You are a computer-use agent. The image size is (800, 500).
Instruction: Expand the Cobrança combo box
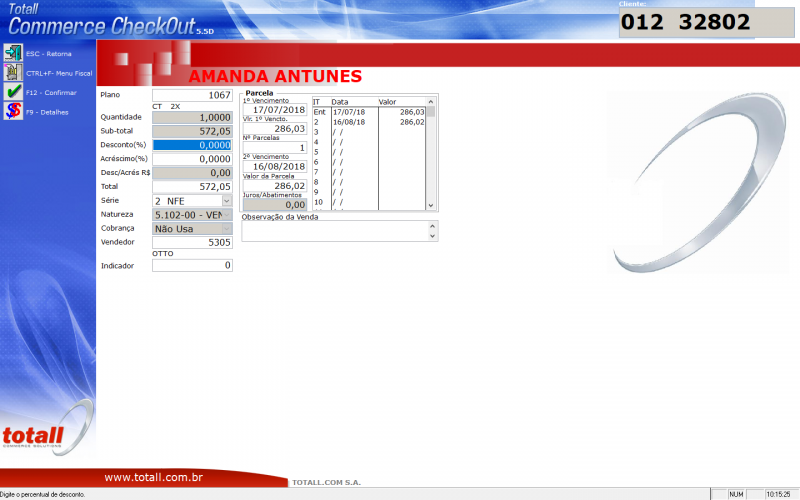(x=226, y=228)
